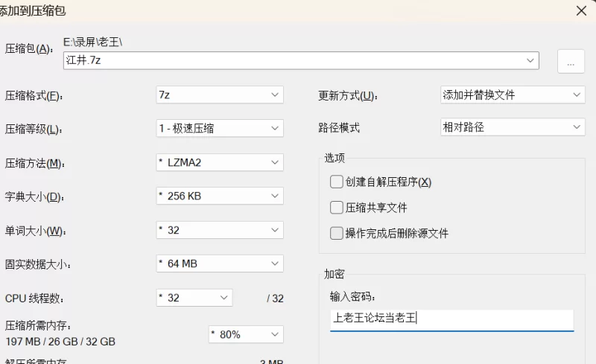Click the browse button with three dots

[x=571, y=61]
